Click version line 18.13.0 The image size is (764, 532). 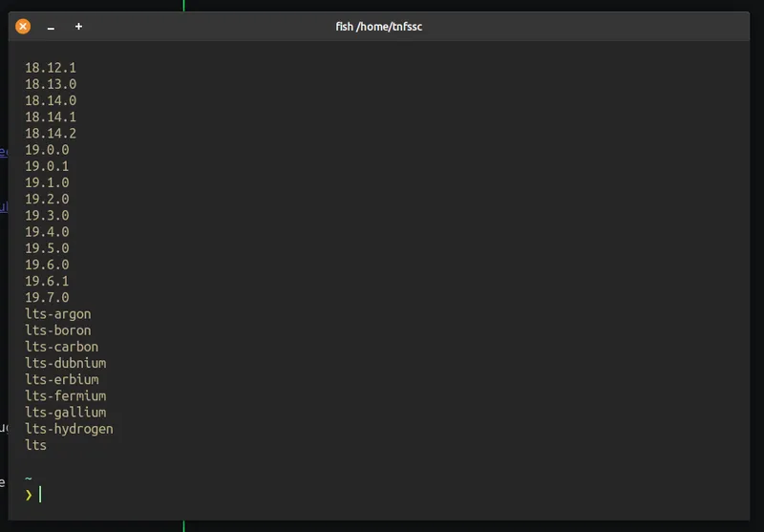(x=51, y=84)
